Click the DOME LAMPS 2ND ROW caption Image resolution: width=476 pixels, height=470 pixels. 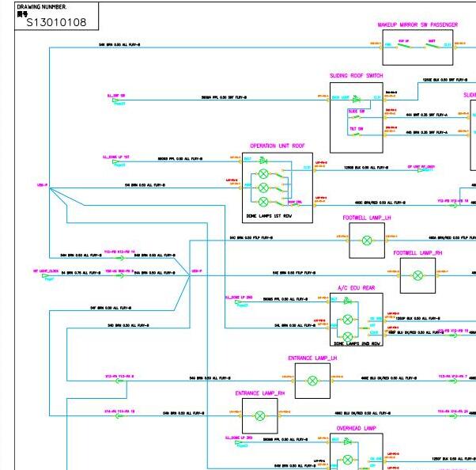357,343
